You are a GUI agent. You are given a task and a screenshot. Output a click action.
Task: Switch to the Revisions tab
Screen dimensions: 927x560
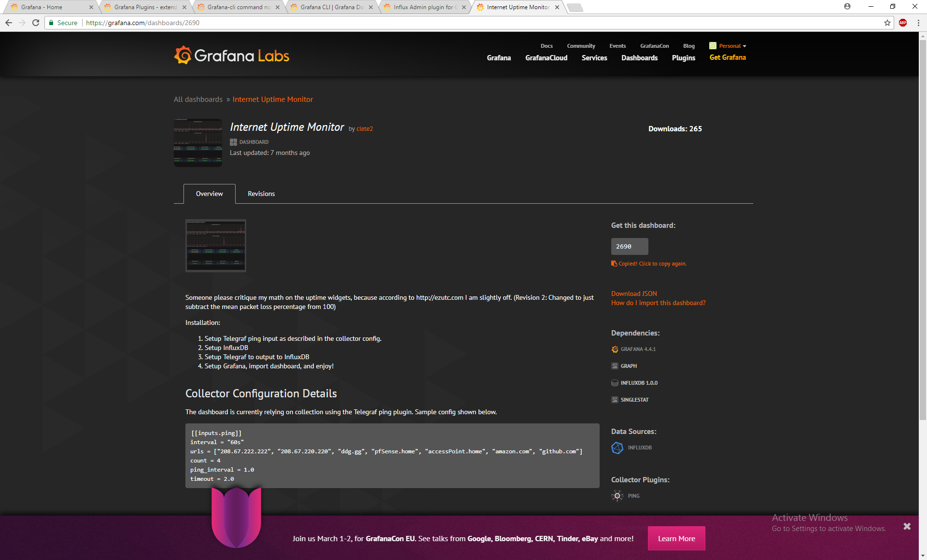261,194
